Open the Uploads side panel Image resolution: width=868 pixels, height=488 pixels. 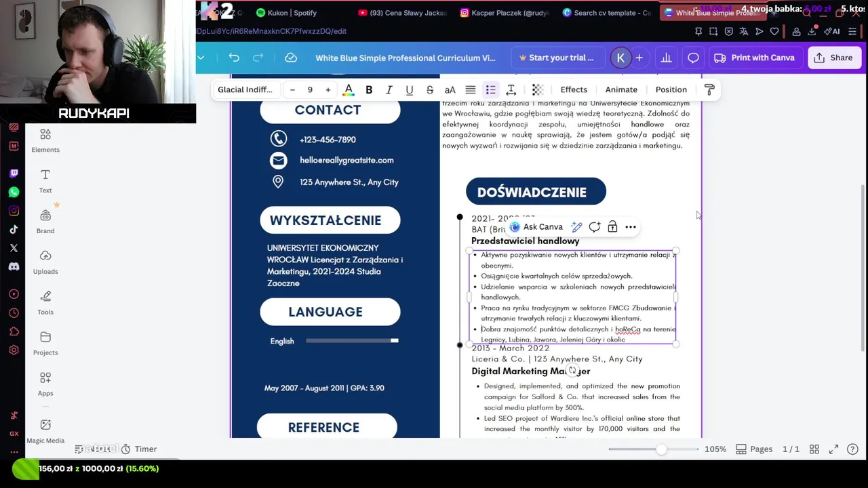click(x=45, y=262)
